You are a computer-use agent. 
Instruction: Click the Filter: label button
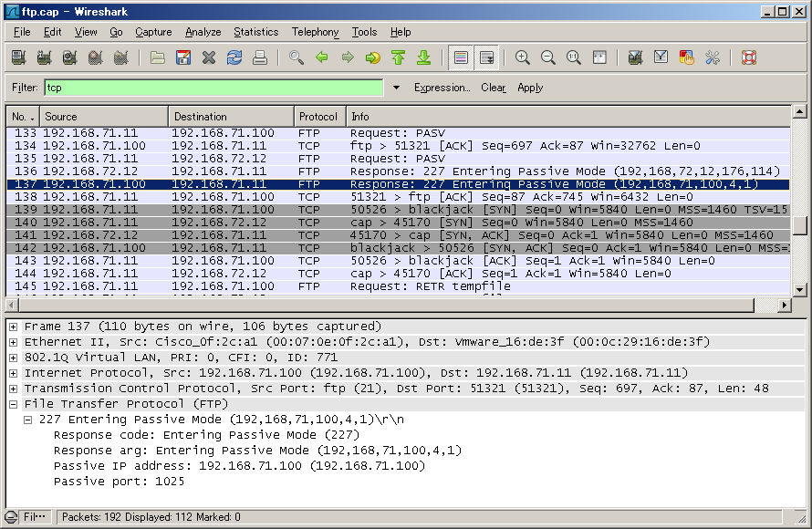[x=25, y=88]
